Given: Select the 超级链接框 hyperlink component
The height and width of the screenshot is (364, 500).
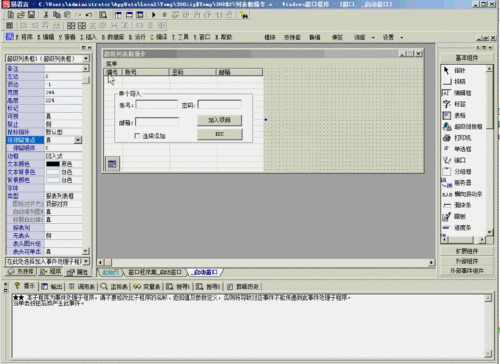Looking at the screenshot, I should 463,126.
